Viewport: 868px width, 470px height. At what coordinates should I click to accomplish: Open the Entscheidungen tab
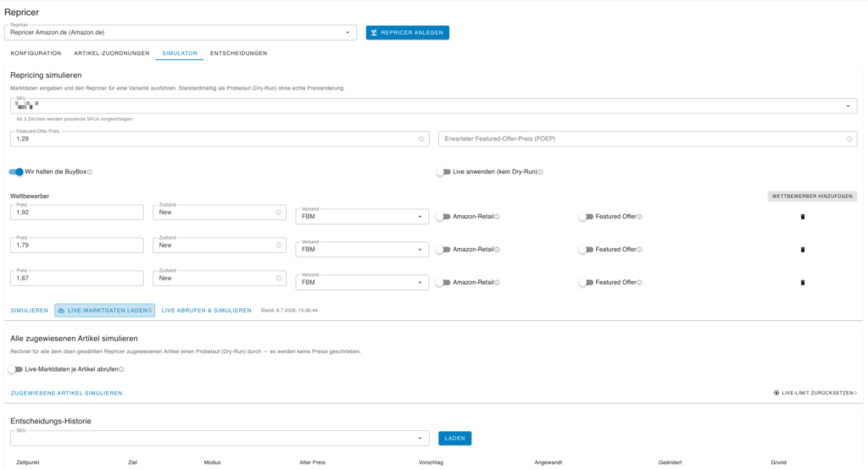point(238,53)
